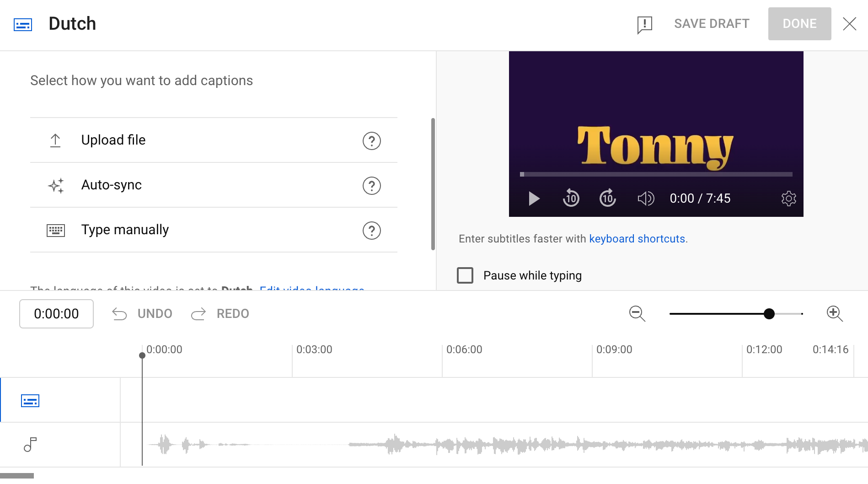Click the 0:06:00 timeline label
Image resolution: width=868 pixels, height=484 pixels.
click(x=464, y=350)
